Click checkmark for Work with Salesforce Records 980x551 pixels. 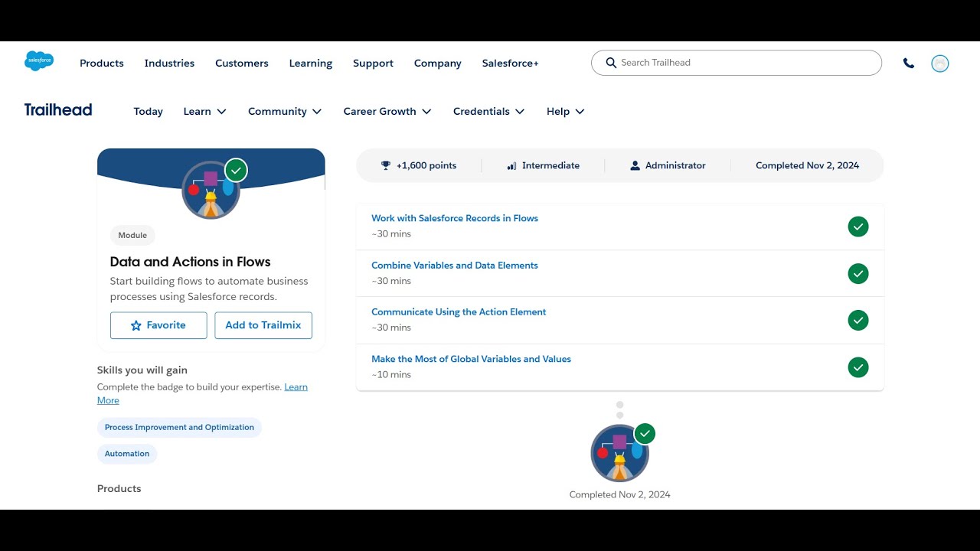coord(858,227)
